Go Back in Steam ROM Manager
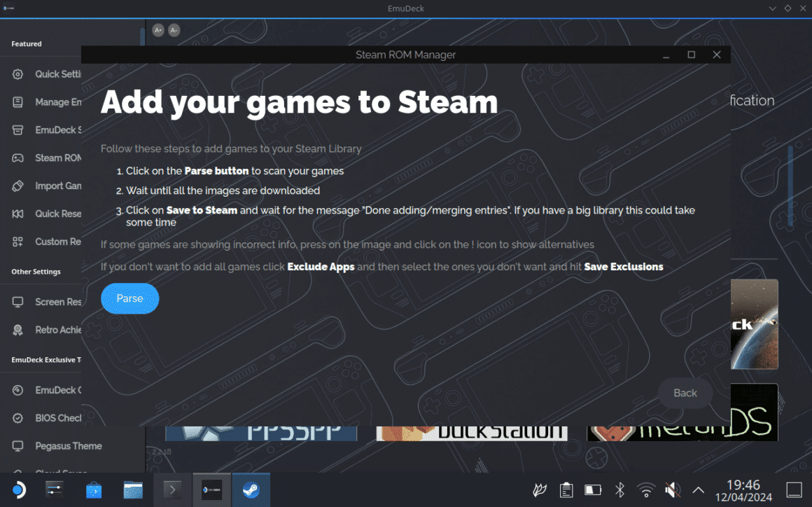Image resolution: width=812 pixels, height=507 pixels. (x=685, y=393)
